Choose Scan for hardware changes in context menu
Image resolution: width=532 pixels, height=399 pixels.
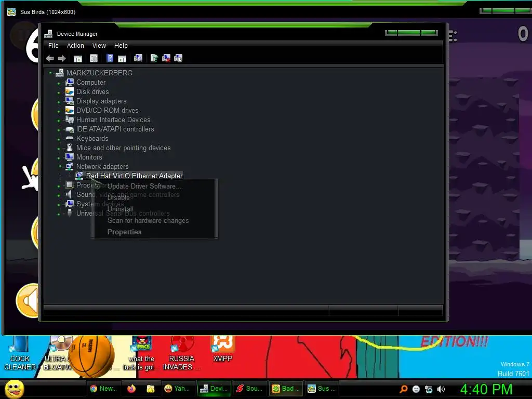148,220
